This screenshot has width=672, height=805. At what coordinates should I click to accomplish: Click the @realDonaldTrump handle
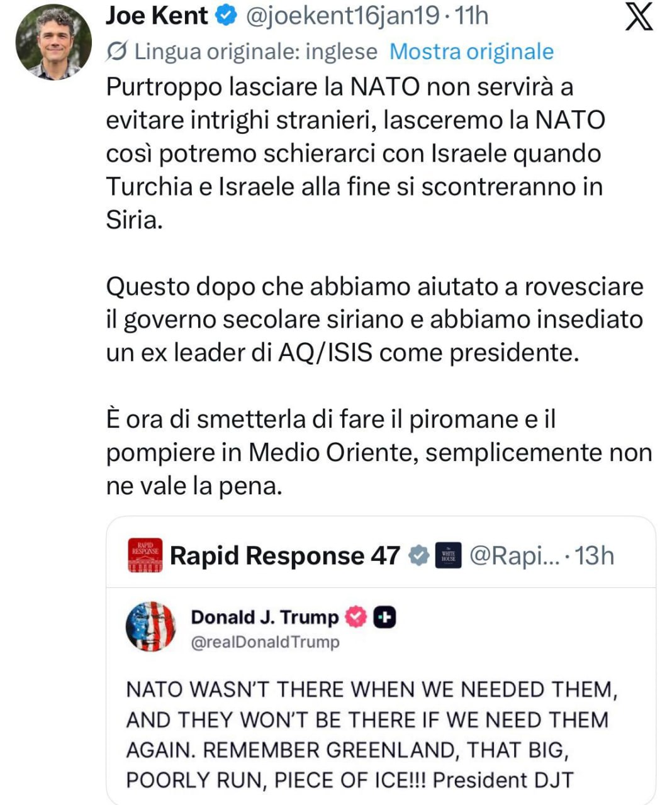[265, 642]
